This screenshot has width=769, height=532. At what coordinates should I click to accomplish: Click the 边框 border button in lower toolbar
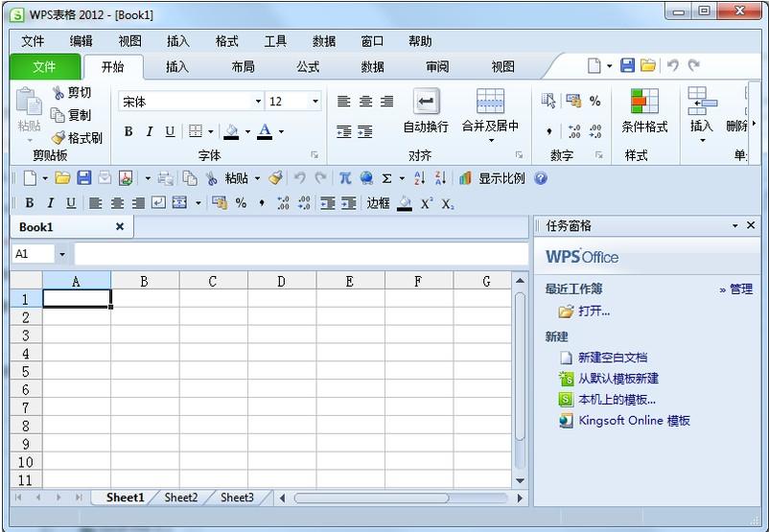pos(378,203)
